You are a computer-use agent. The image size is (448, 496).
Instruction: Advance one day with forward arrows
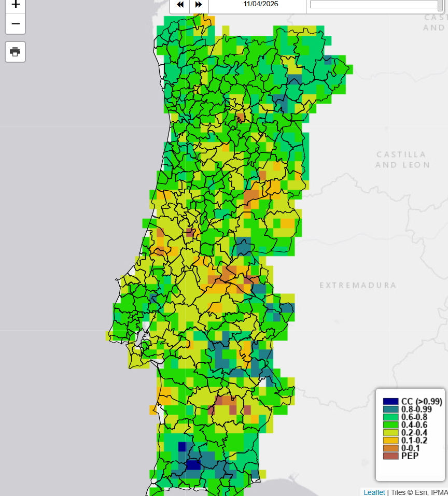tap(199, 5)
